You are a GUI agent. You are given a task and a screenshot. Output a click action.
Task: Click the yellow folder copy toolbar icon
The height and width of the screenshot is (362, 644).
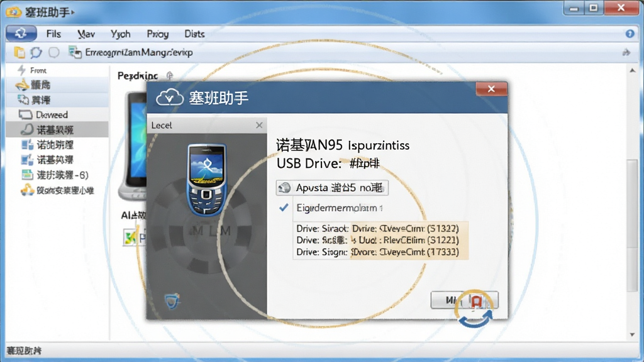tap(19, 53)
